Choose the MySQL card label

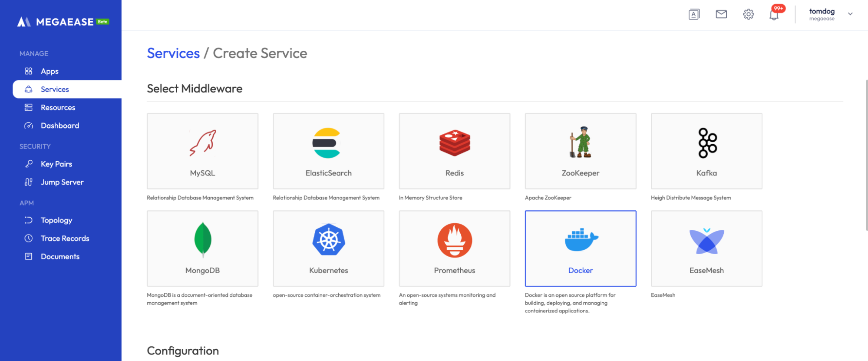pos(202,173)
